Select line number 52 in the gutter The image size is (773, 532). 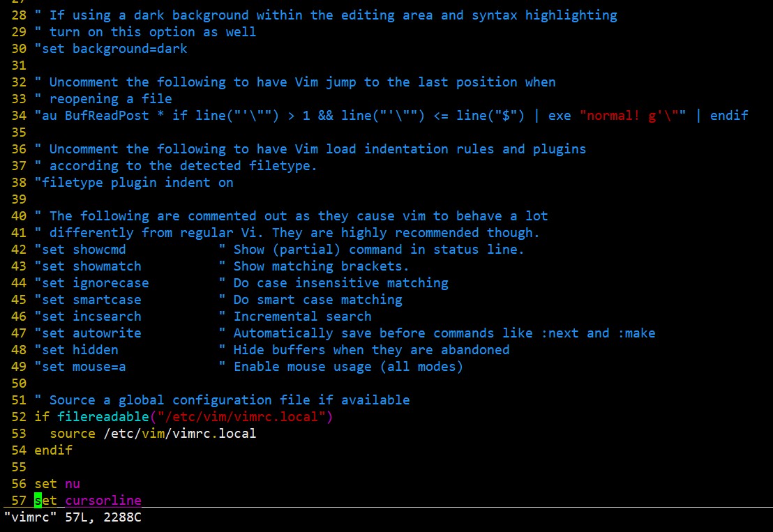coord(19,417)
